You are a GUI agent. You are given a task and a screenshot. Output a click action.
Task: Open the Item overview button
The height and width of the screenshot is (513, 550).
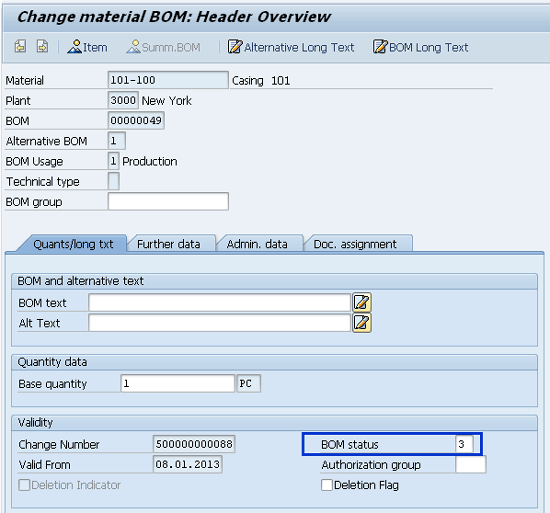tap(88, 47)
